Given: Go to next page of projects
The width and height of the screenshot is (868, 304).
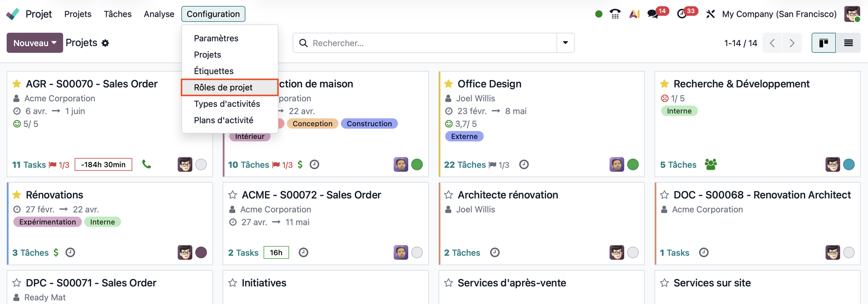Looking at the screenshot, I should coord(792,43).
